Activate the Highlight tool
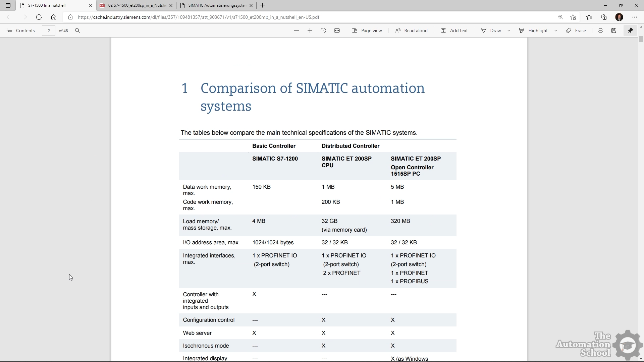 (x=533, y=31)
